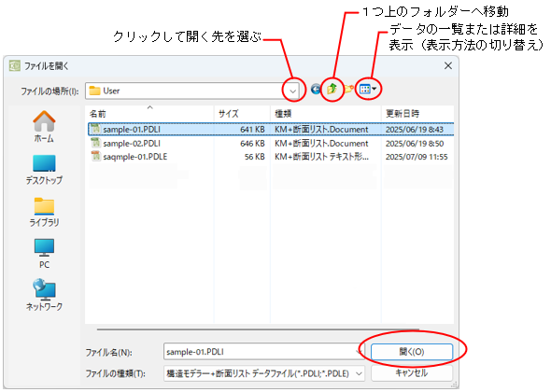Click the horizontal scrollbar of the file list
The image size is (551, 392).
(x=259, y=329)
